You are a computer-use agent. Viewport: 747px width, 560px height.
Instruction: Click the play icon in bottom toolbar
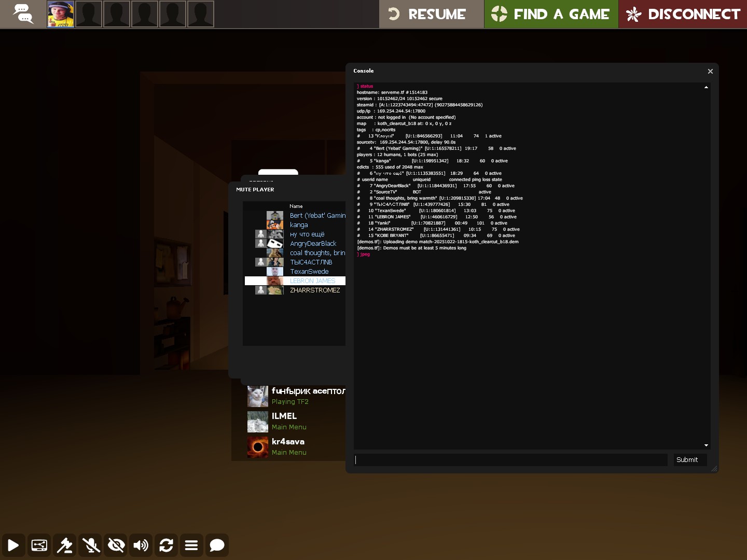coord(13,545)
